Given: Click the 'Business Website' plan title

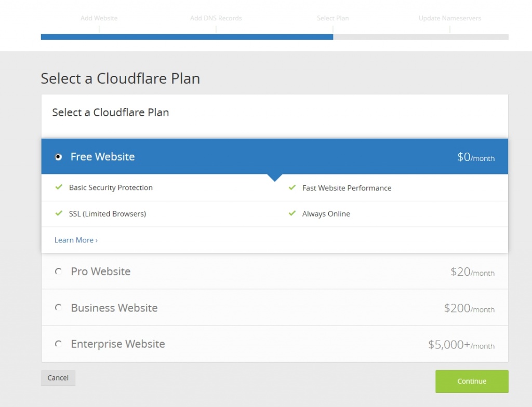Looking at the screenshot, I should tap(114, 308).
